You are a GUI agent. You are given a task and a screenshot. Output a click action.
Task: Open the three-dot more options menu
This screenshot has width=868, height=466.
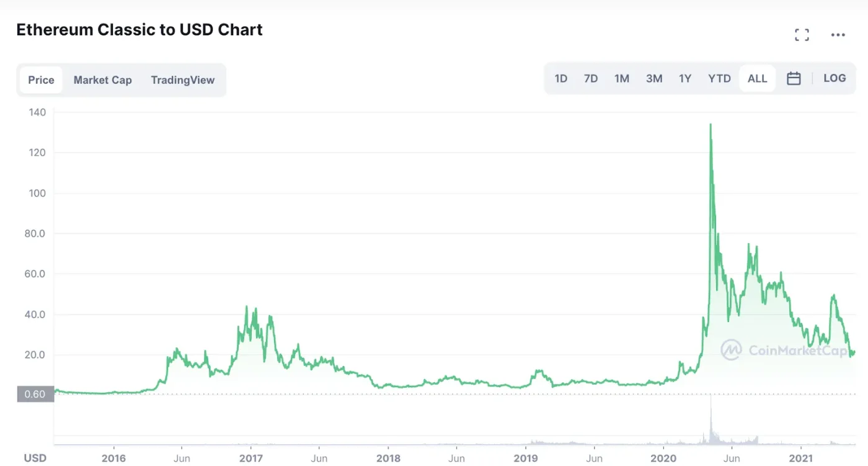(838, 35)
